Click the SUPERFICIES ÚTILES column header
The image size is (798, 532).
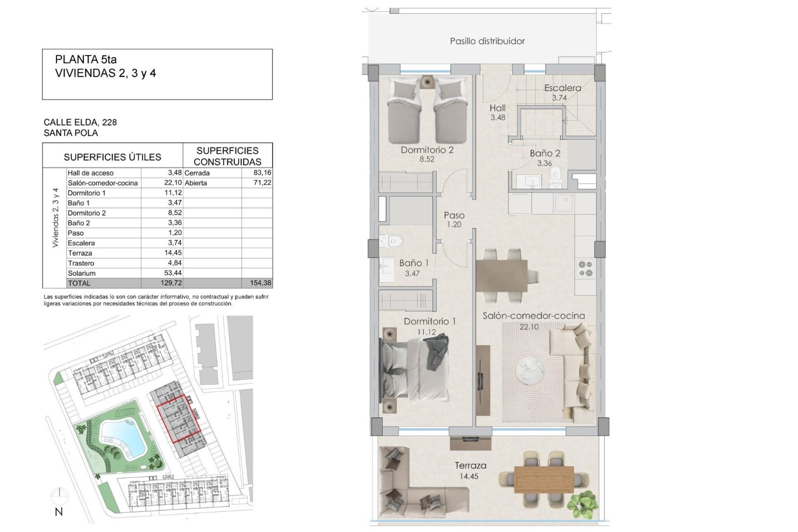click(112, 157)
